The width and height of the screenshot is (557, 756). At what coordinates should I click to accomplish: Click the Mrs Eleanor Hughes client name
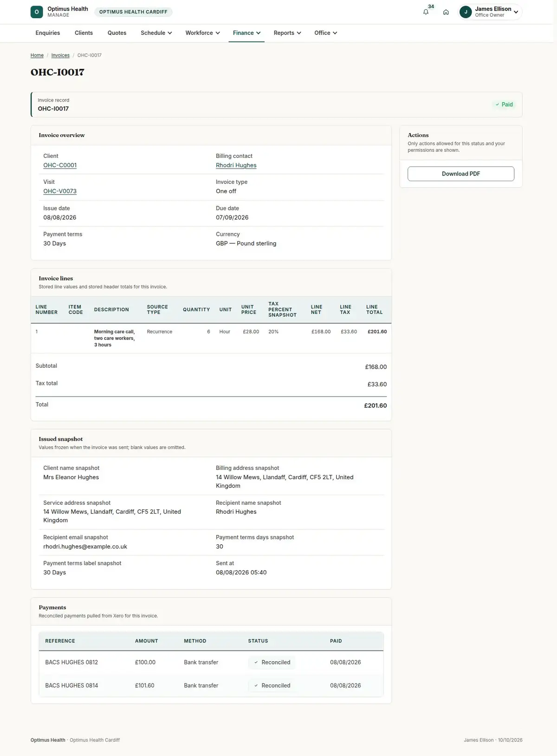pos(71,477)
